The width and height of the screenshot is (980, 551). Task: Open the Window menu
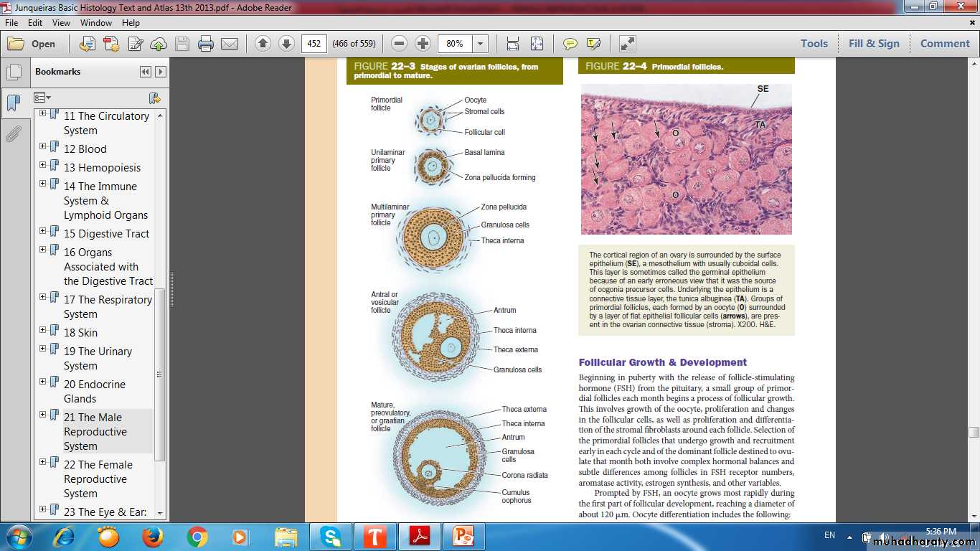pyautogui.click(x=96, y=23)
